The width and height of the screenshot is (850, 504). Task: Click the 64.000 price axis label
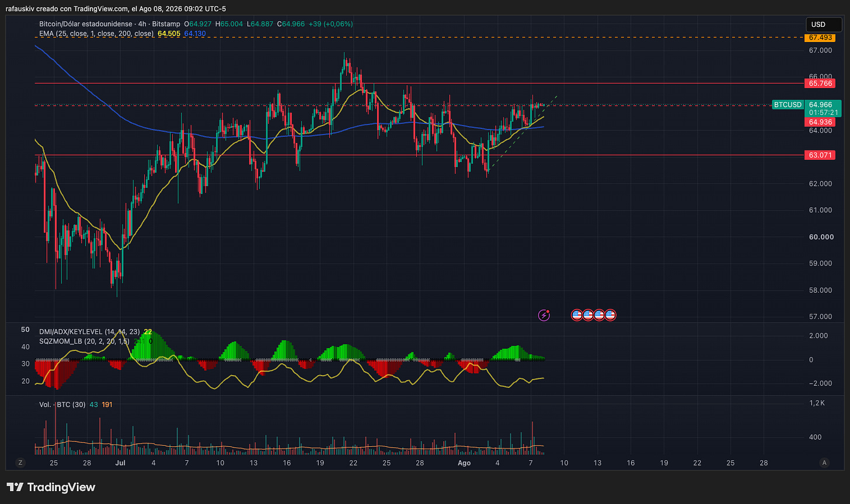[x=820, y=131]
